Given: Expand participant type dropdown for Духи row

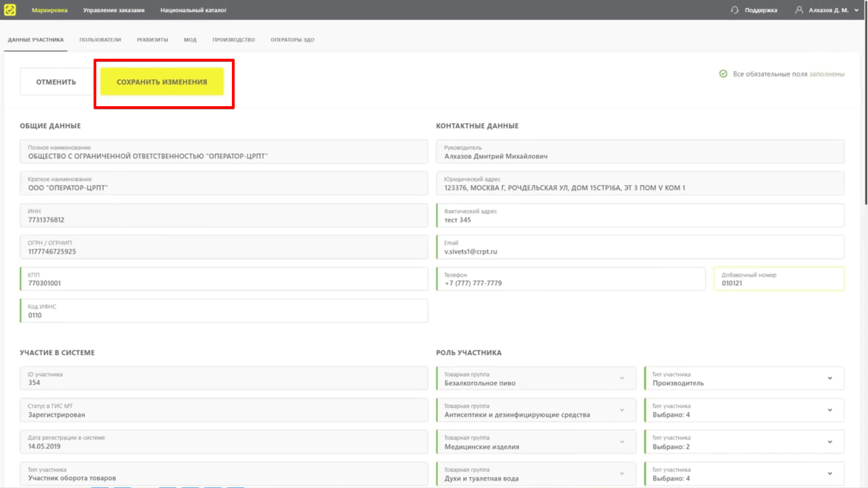Looking at the screenshot, I should point(744,474).
